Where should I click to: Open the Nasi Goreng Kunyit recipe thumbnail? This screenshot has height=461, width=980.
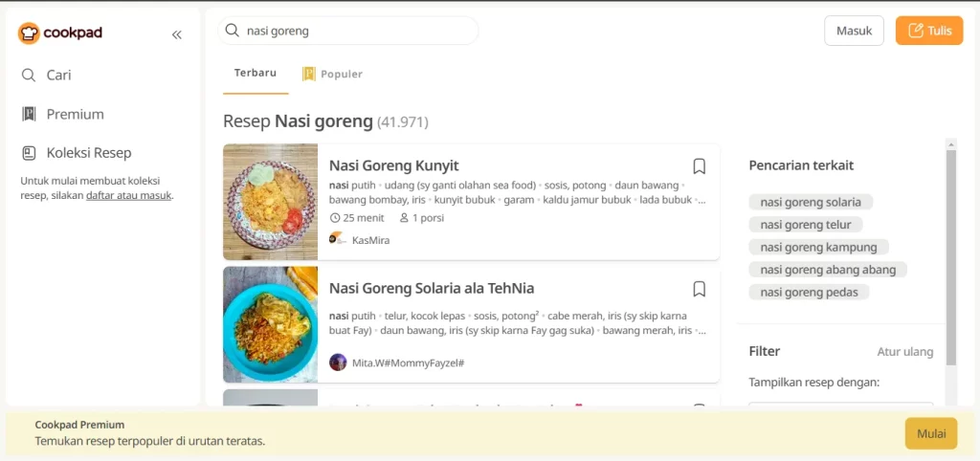pos(270,202)
